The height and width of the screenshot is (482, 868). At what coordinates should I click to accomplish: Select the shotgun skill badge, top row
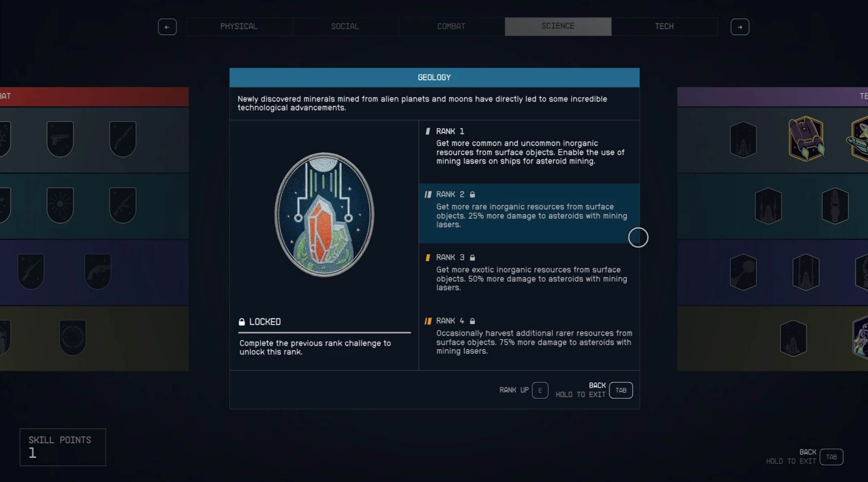(123, 139)
